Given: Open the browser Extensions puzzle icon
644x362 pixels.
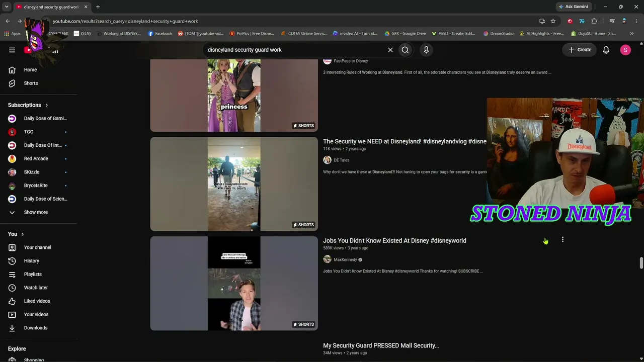Looking at the screenshot, I should 594,21.
